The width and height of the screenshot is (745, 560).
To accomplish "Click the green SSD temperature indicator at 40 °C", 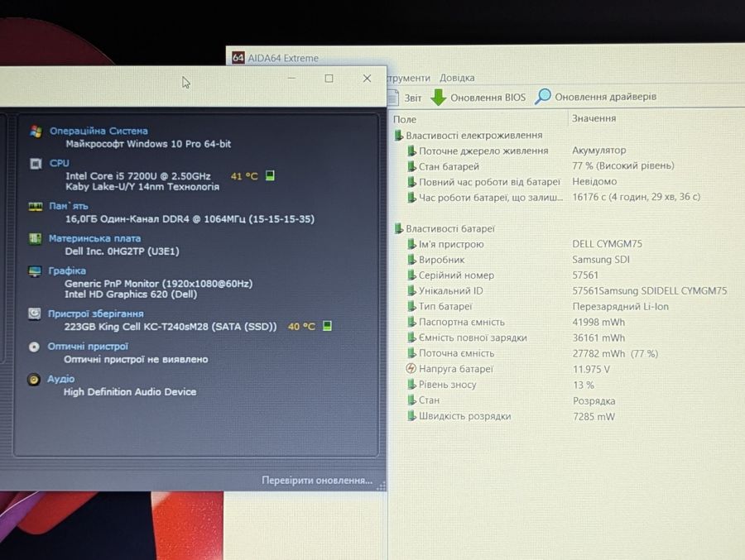I will [x=327, y=326].
